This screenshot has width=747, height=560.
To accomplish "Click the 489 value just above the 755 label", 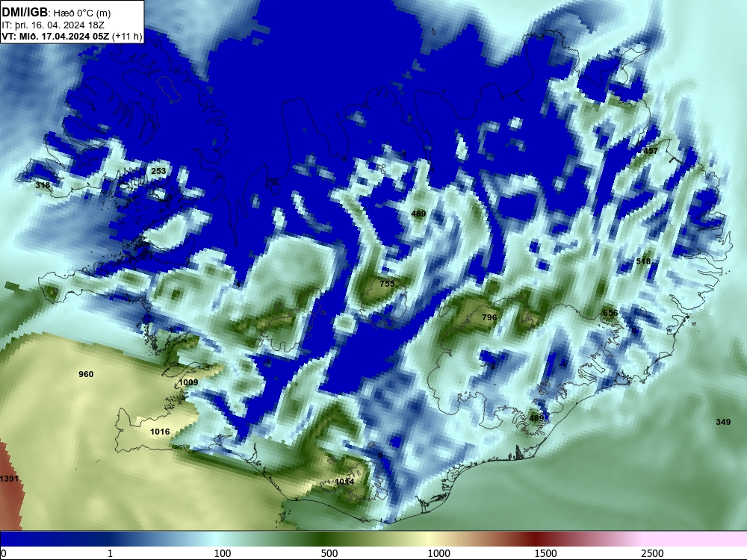I will 418,214.
